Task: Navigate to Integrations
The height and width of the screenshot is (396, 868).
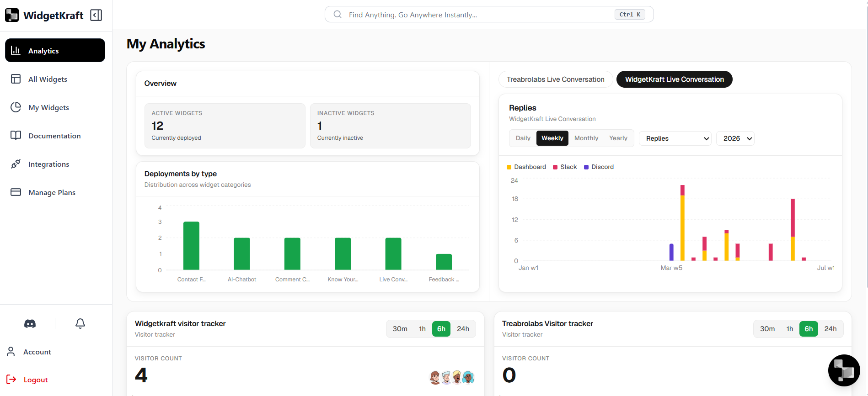Action: tap(55, 164)
